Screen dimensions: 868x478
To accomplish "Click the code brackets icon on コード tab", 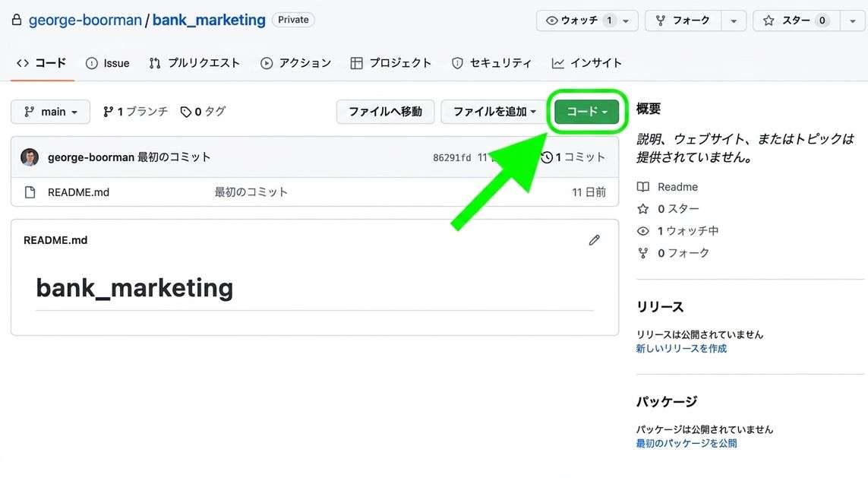I will pyautogui.click(x=23, y=63).
